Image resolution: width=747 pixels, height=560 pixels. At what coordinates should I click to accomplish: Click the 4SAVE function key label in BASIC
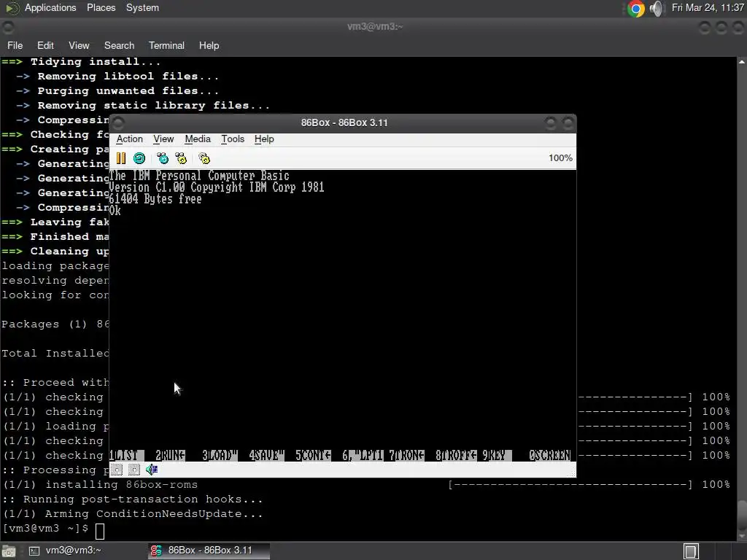[266, 456]
